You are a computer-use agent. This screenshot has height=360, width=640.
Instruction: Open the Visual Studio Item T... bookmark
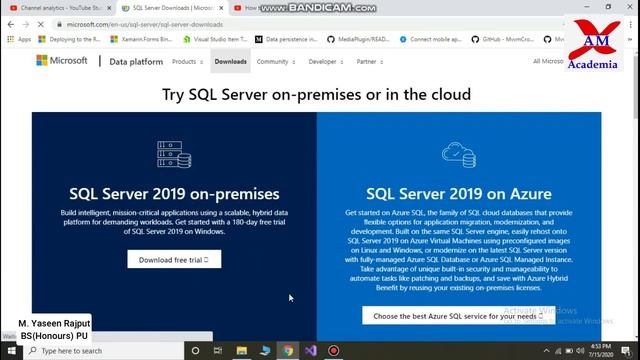pyautogui.click(x=215, y=39)
